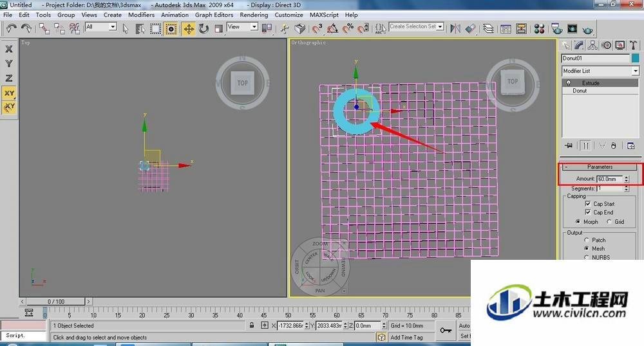Switch to the Display command panel tab
Screen dimensions: 644x346
(x=620, y=45)
